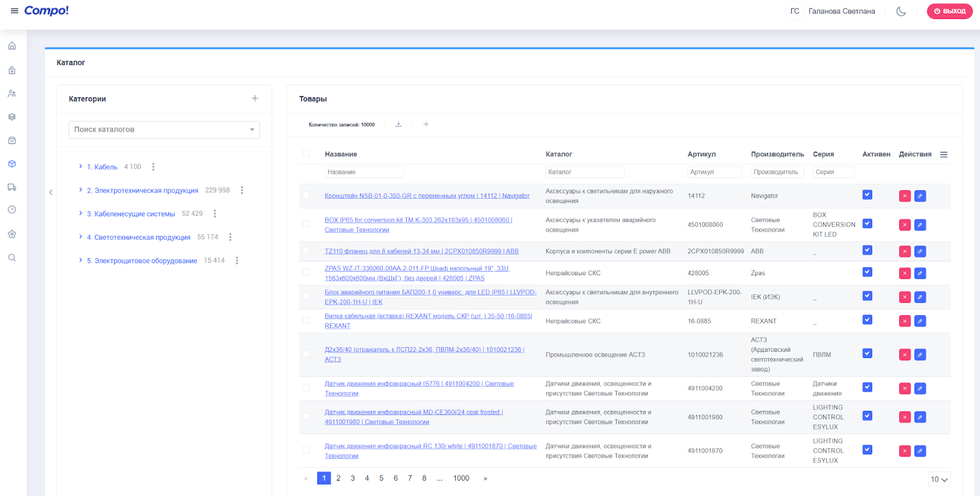Image resolution: width=980 pixels, height=496 pixels.
Task: Go to page 2 of products
Action: coord(338,478)
